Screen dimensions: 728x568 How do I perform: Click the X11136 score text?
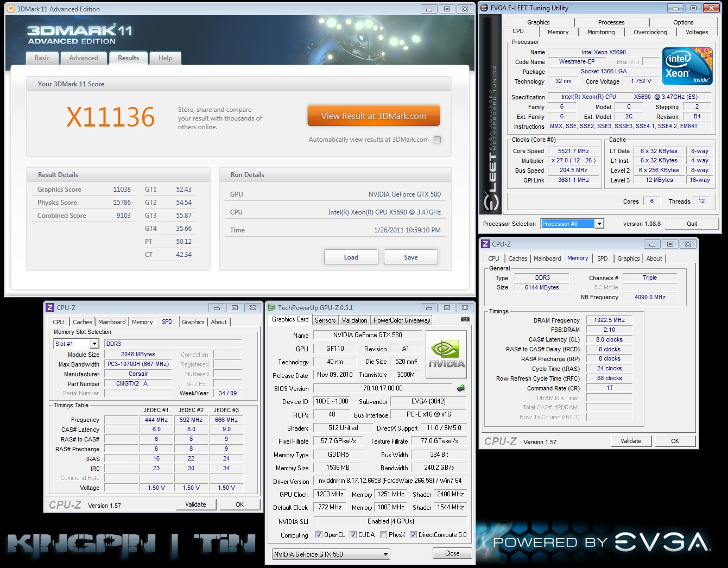tap(111, 117)
